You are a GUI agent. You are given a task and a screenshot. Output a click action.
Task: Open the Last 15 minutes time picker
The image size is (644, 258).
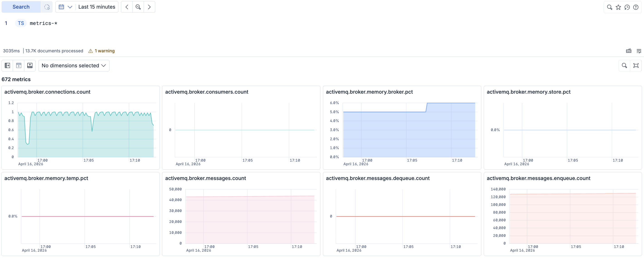point(97,7)
